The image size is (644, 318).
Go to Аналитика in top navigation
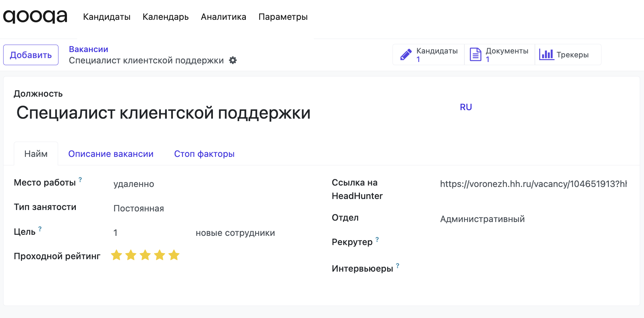coord(223,17)
